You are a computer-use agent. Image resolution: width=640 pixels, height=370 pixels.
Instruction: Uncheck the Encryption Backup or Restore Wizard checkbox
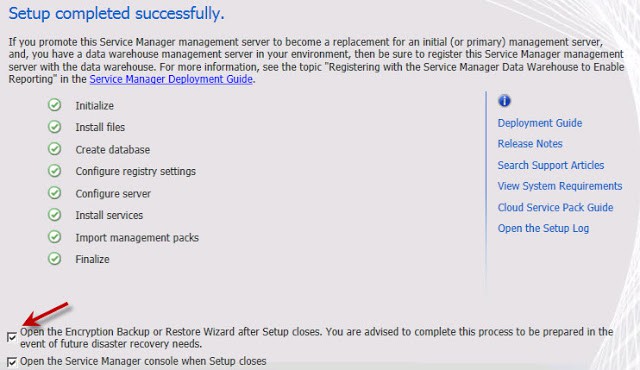12,337
